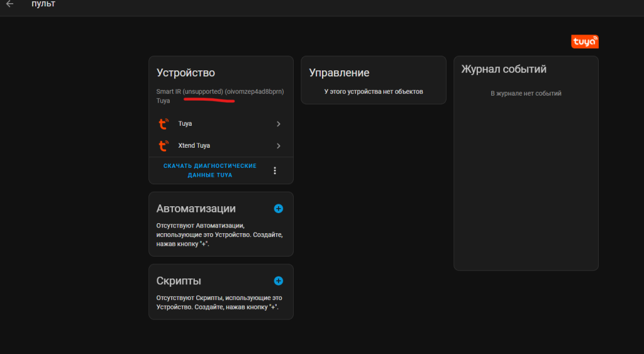Click the Xtend Tuya integration icon
This screenshot has height=354, width=644.
coord(164,146)
